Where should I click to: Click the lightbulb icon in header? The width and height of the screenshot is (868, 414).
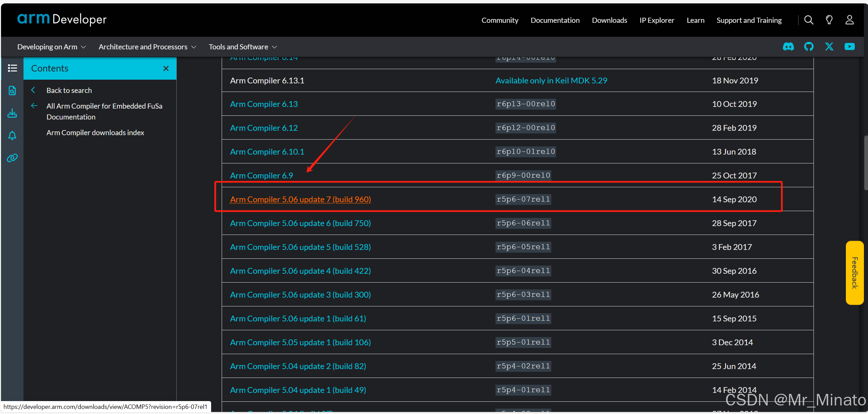tap(829, 20)
